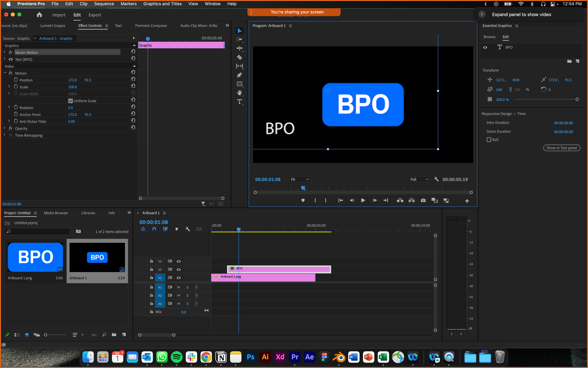Click Go to In point button
Image resolution: width=588 pixels, height=368 pixels.
coord(340,200)
